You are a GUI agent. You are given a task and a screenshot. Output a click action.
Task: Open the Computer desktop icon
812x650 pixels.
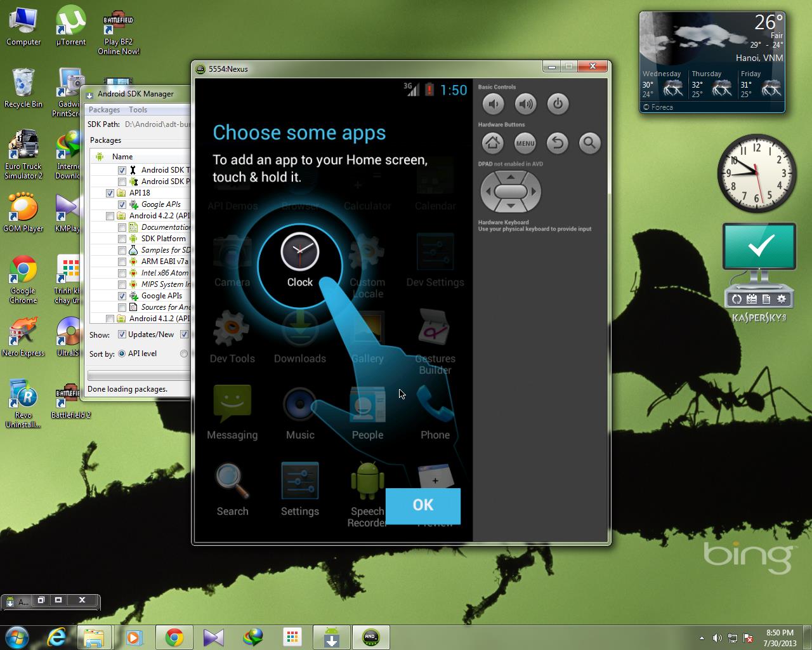click(23, 27)
